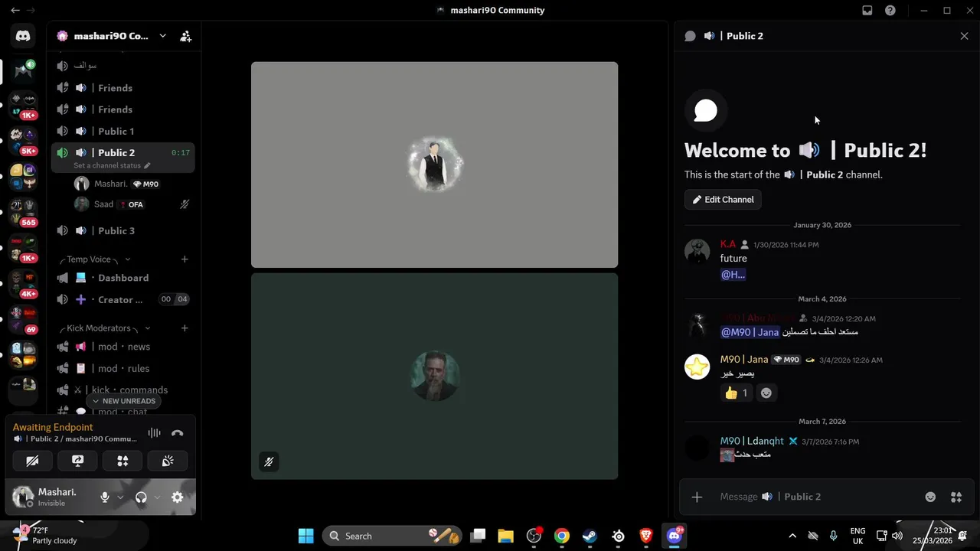Expand the mashari90 Community server dropdown
Screen dimensions: 980x551
point(162,36)
